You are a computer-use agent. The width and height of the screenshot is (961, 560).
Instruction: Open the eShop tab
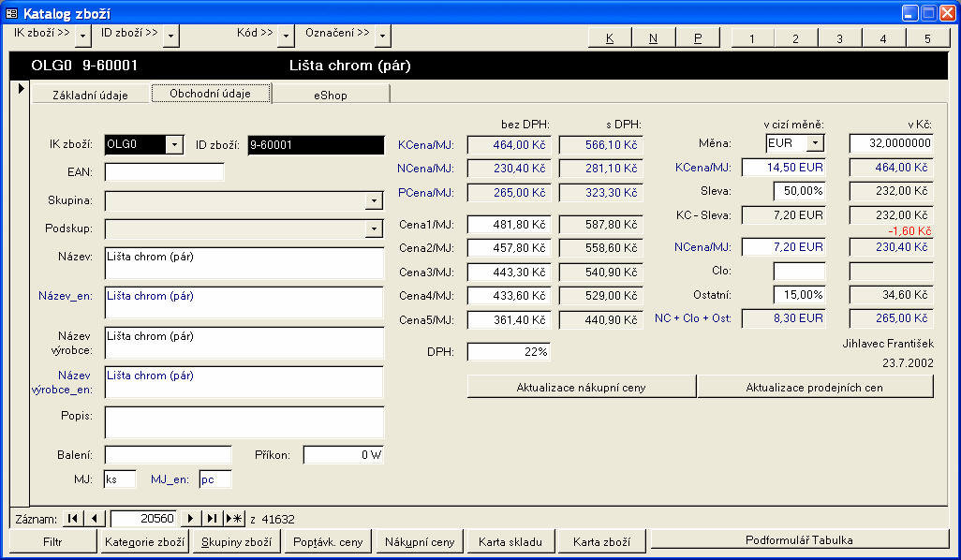tap(331, 95)
